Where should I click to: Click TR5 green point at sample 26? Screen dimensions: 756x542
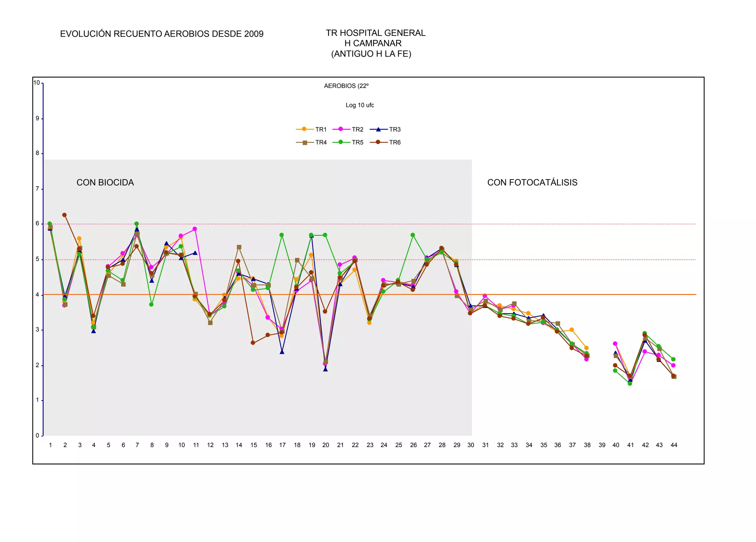pyautogui.click(x=413, y=235)
